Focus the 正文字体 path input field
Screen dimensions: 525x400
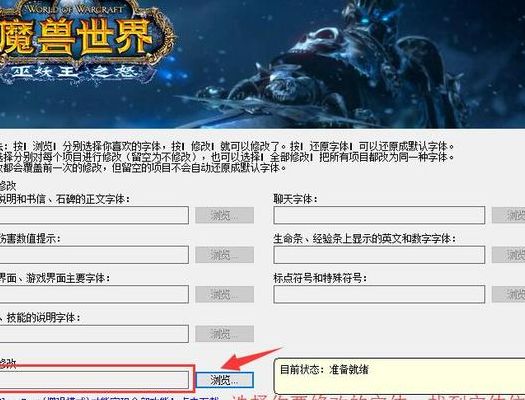(x=94, y=215)
